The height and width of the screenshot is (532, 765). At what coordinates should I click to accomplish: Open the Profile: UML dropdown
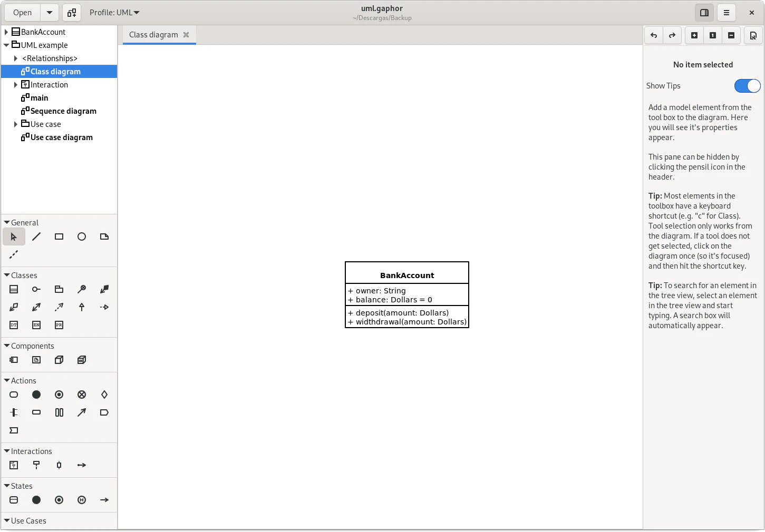114,13
